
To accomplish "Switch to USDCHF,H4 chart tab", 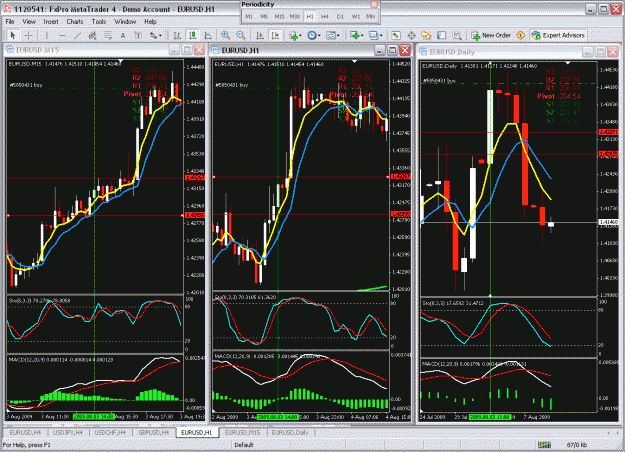I will click(110, 432).
